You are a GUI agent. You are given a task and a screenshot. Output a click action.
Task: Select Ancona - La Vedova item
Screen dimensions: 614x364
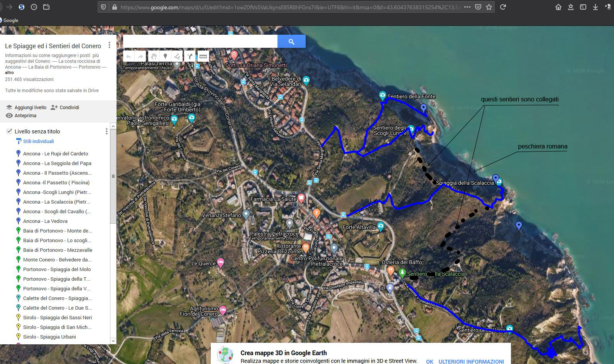pos(45,221)
